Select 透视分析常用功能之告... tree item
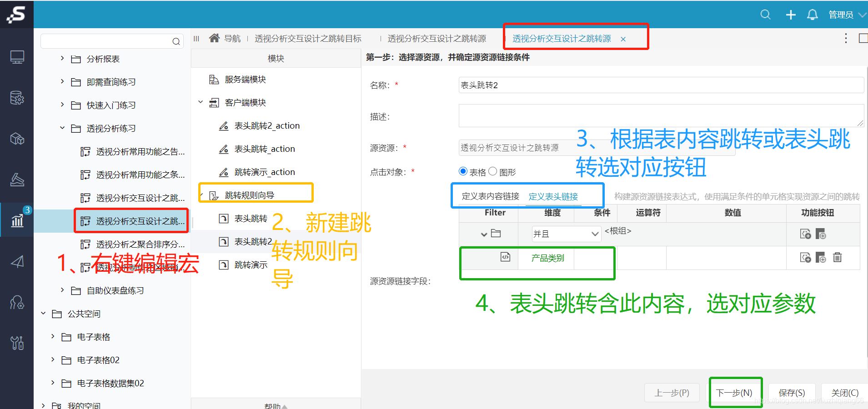Viewport: 868px width, 409px height. pyautogui.click(x=133, y=151)
